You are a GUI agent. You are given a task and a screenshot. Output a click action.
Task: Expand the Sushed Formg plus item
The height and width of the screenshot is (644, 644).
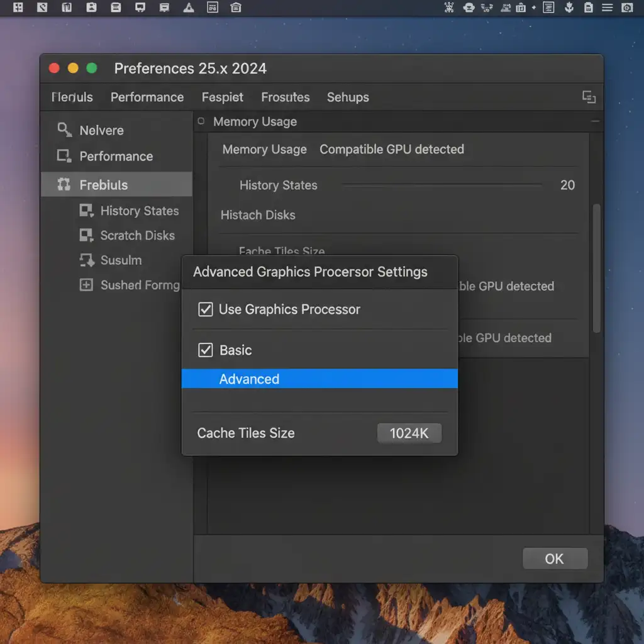tap(86, 285)
